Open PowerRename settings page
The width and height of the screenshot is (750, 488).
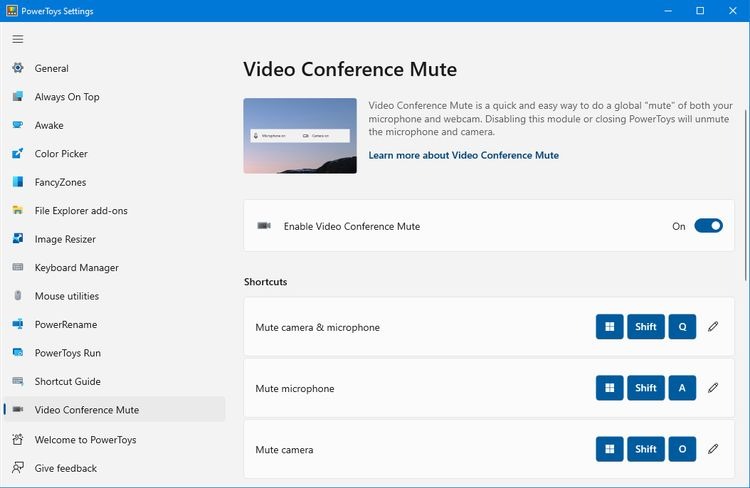point(115,324)
